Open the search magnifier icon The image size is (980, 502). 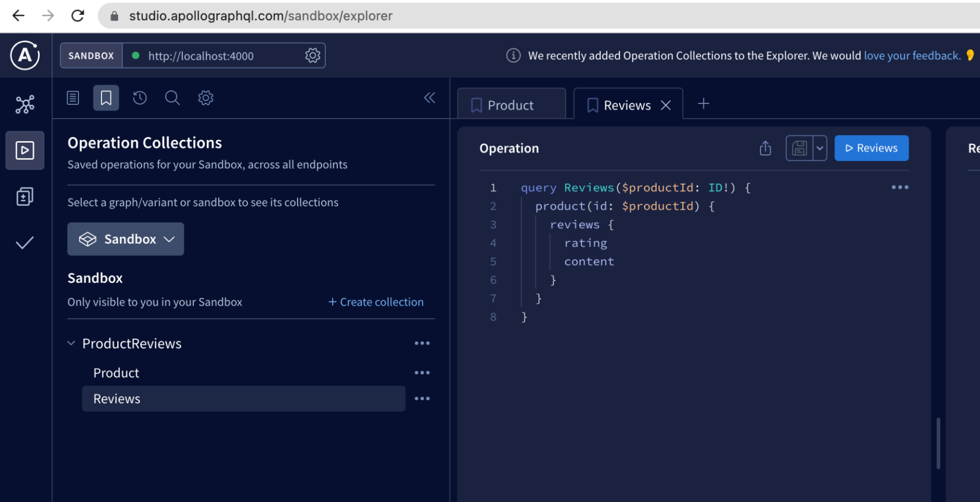click(x=172, y=98)
